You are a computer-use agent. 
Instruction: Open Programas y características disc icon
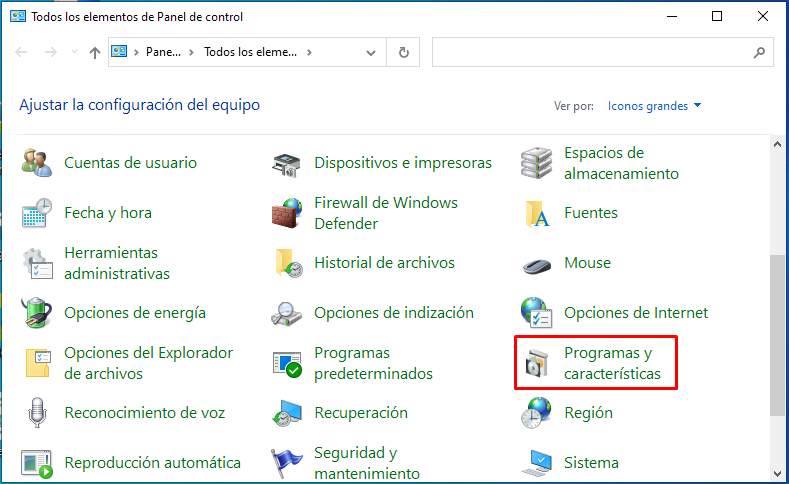(536, 363)
